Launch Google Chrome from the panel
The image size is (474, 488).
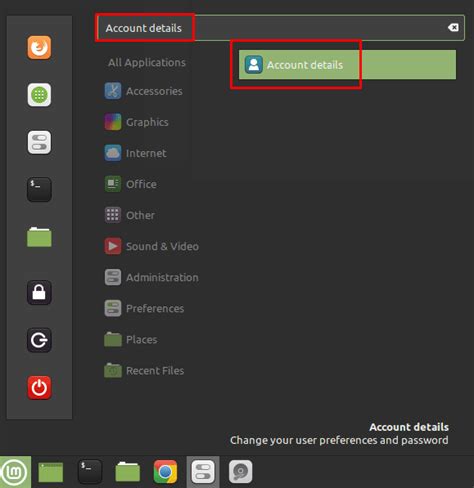click(x=165, y=472)
